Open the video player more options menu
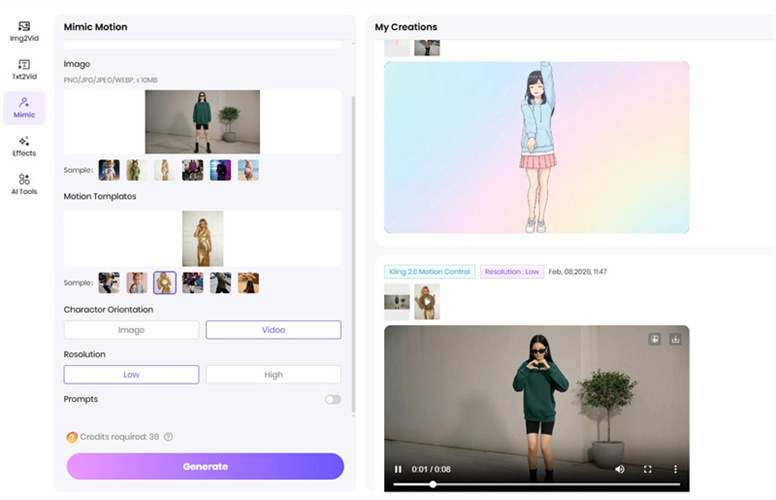The height and width of the screenshot is (500, 776). tap(675, 469)
